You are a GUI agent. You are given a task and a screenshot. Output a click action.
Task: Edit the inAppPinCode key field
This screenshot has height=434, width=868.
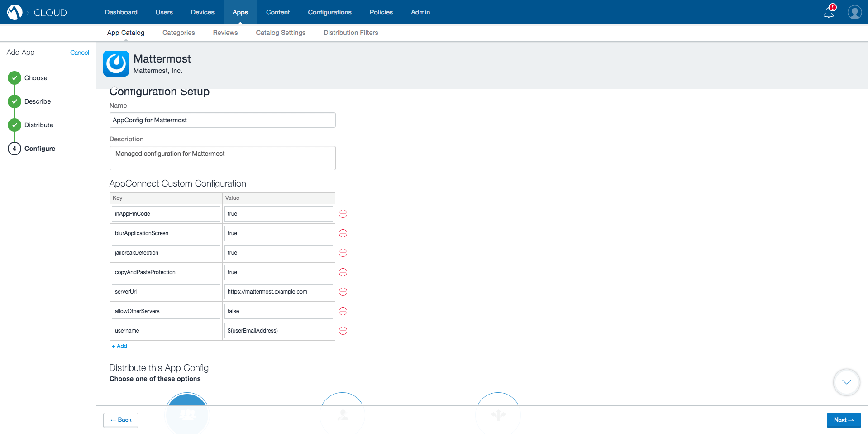pos(166,214)
